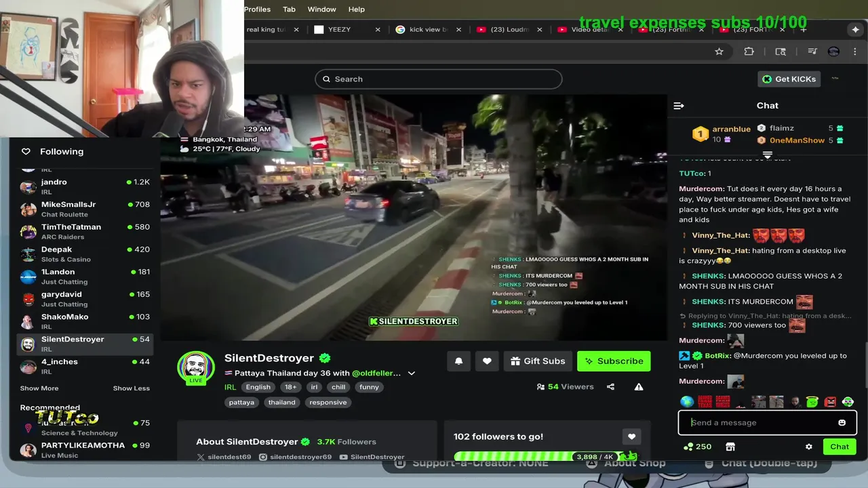Click the pattaya tag
Screen dimensions: 868x488
pyautogui.click(x=241, y=403)
